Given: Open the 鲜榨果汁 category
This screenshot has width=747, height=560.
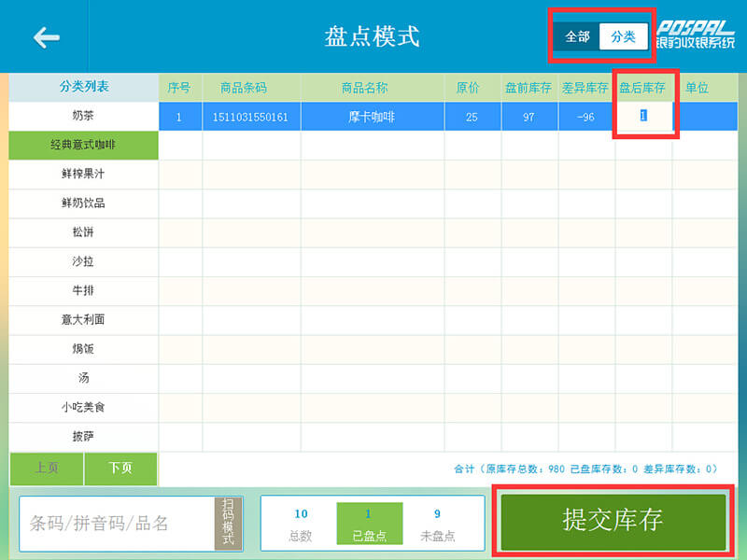Looking at the screenshot, I should point(83,174).
